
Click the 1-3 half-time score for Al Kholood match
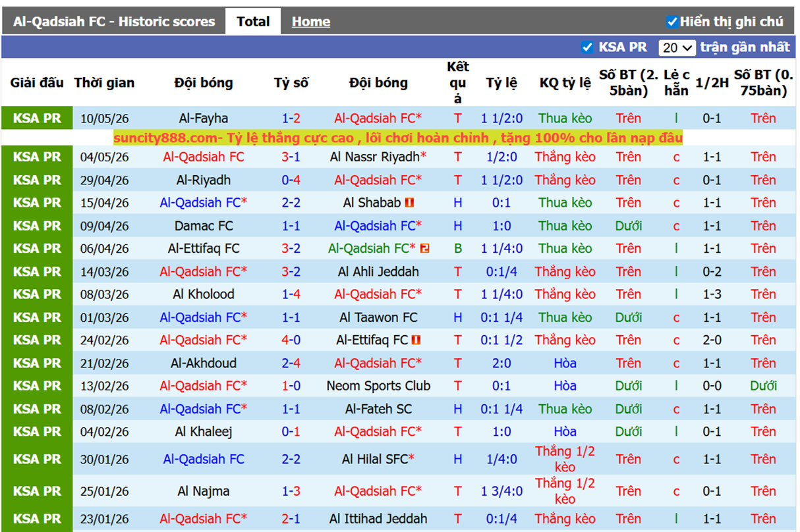coord(712,294)
